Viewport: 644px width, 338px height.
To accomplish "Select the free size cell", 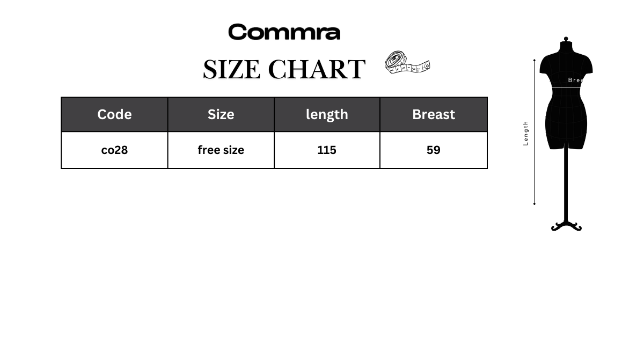I will pos(221,150).
